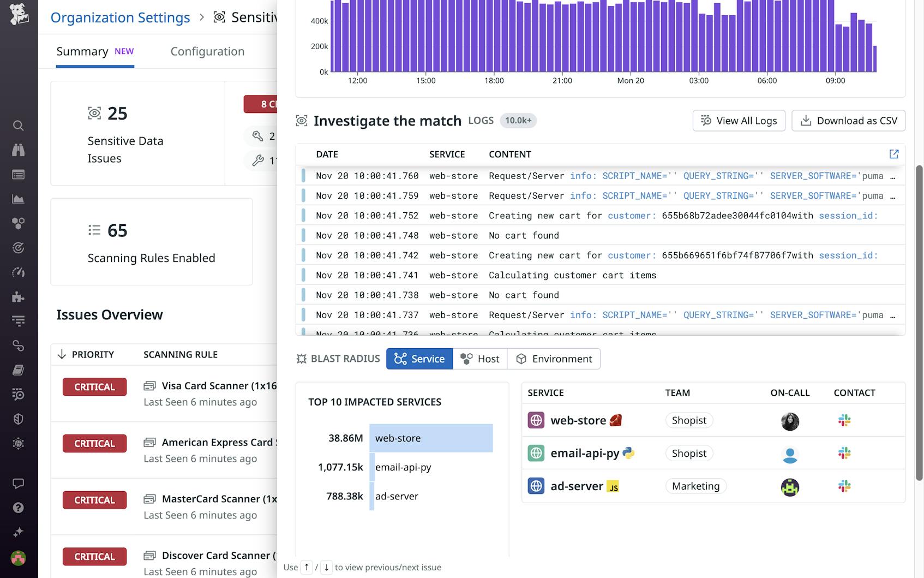Pop out the logs table in new view

(893, 154)
